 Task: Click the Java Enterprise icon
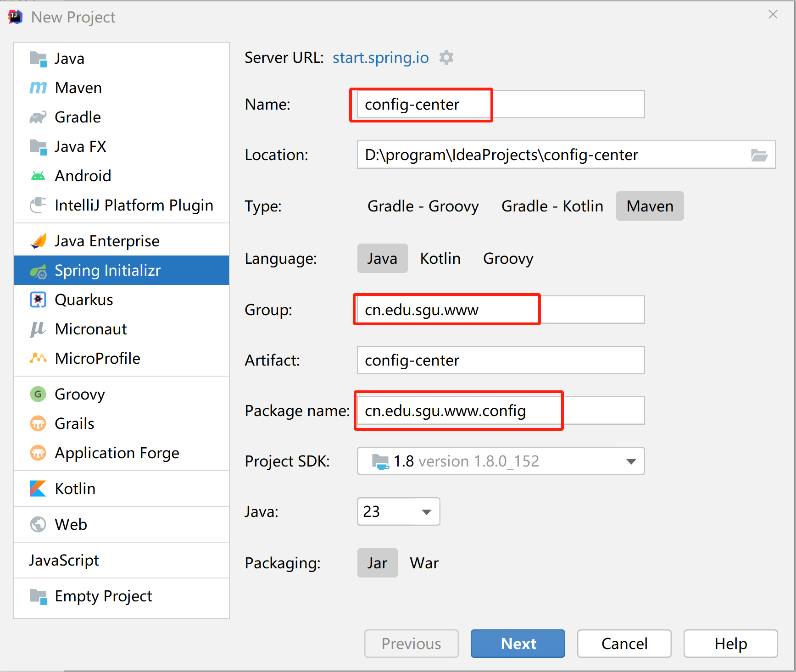coord(38,241)
